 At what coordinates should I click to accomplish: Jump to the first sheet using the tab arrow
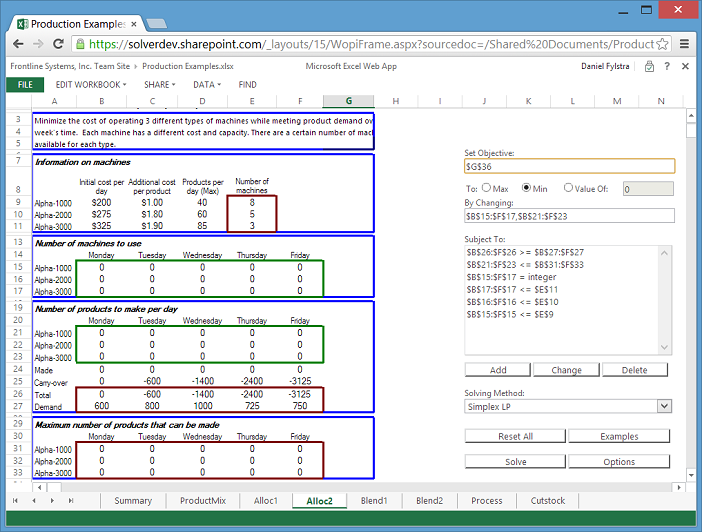(x=15, y=500)
